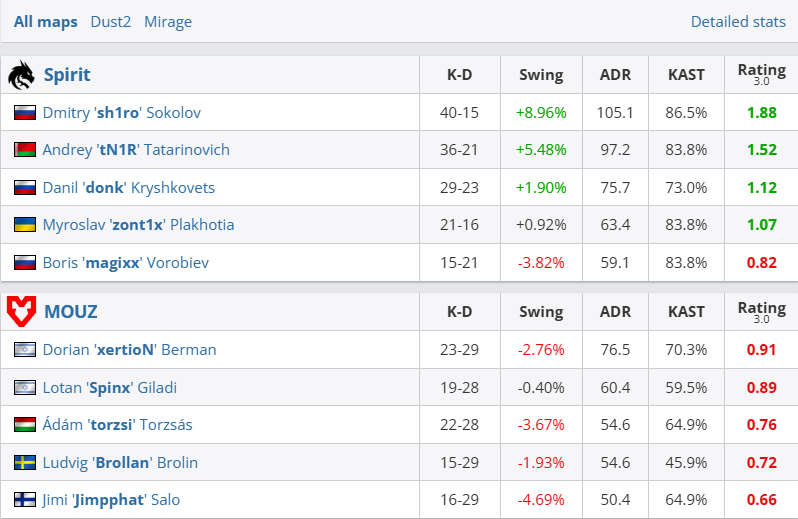Click the Hungarian flag beside torzsi

pyautogui.click(x=25, y=425)
